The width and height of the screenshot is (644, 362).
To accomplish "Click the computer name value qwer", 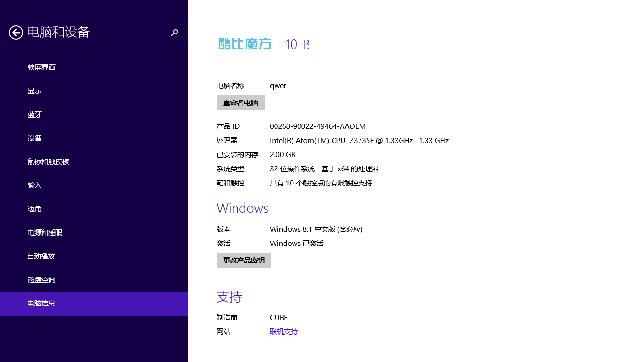I will tap(278, 86).
